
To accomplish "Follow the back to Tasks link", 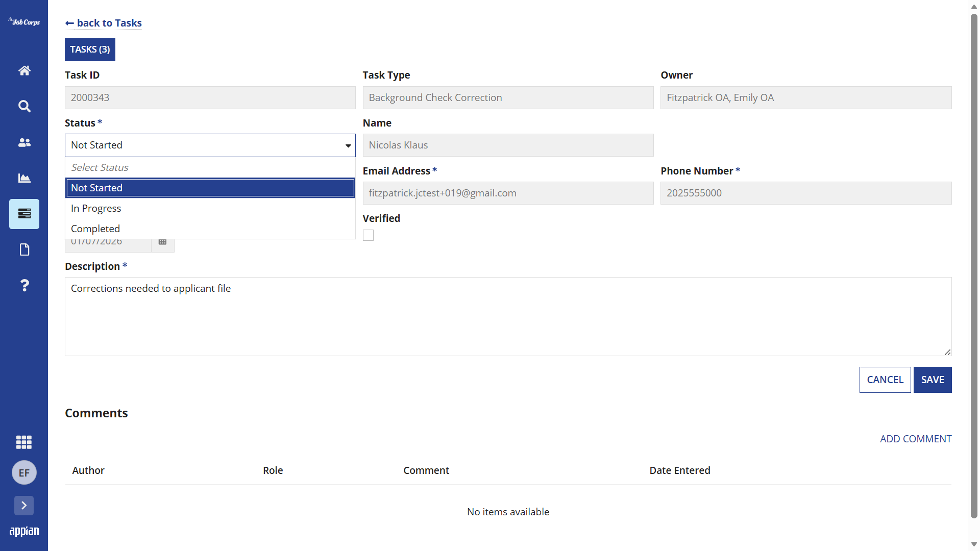I will pyautogui.click(x=104, y=23).
